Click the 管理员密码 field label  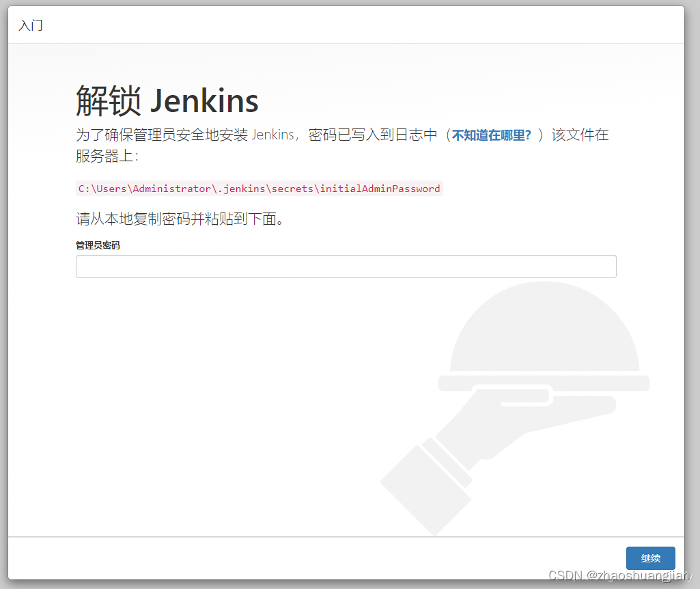[x=97, y=245]
